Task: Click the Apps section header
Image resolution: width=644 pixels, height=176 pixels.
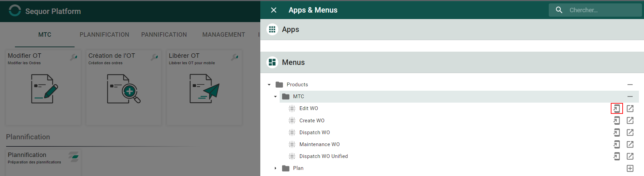Action: pyautogui.click(x=452, y=30)
